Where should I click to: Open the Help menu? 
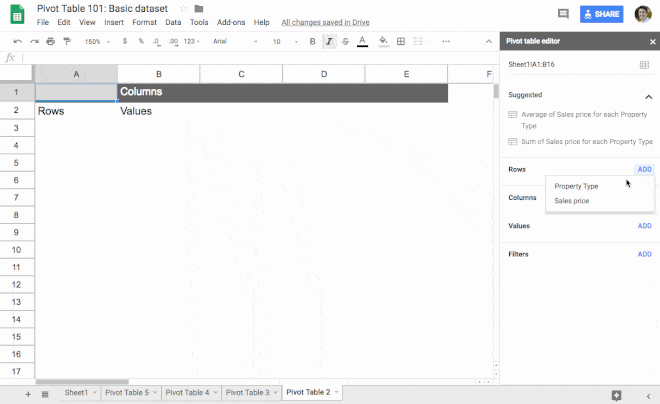(261, 22)
